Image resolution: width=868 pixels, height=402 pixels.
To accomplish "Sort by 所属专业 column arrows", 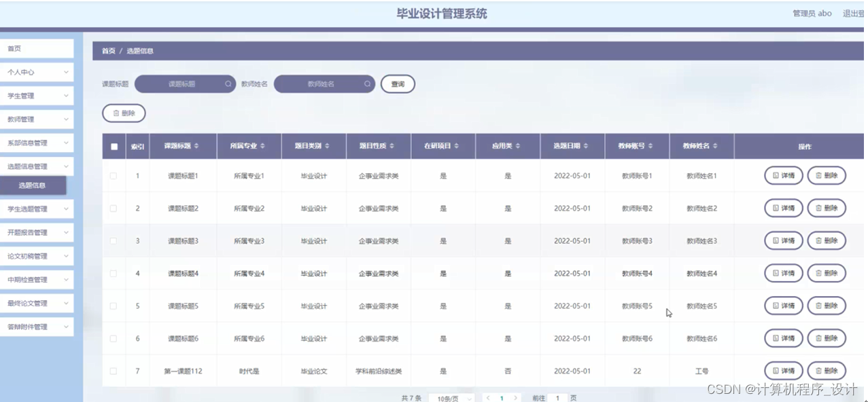I will [262, 146].
